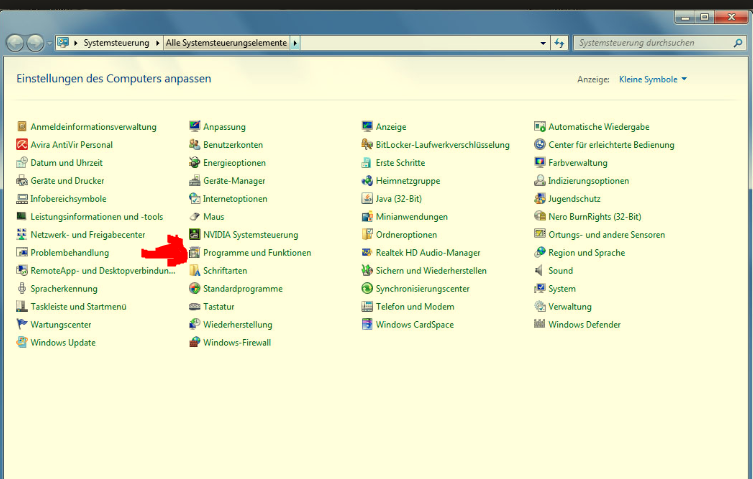Click the Java (32-Bit) icon

[367, 198]
